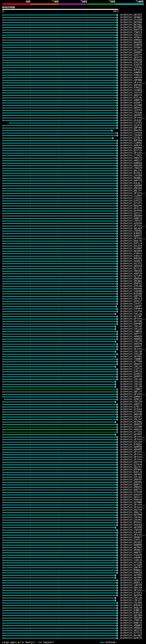Select the UniRef100_B0Z9L4 label
The image size is (146, 644).
[131, 173]
